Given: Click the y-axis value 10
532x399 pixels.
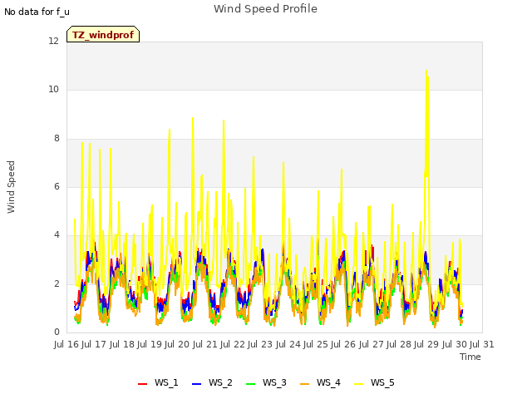Looking at the screenshot, I should coord(53,90).
